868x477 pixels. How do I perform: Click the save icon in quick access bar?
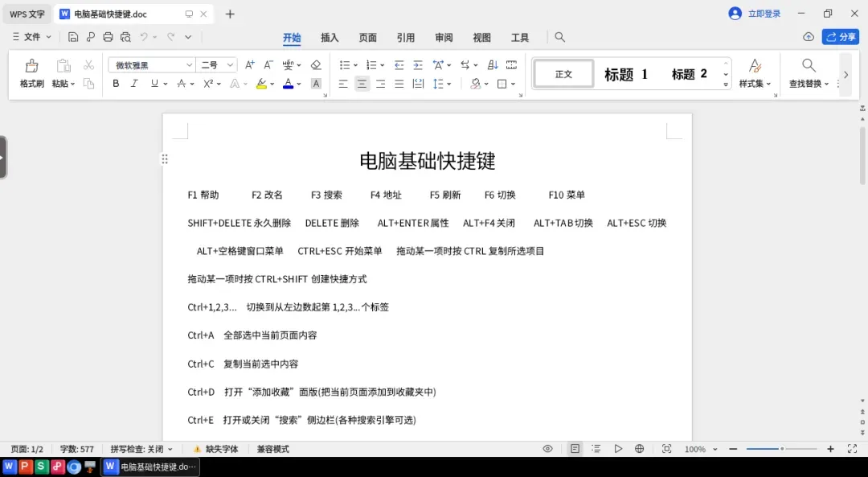point(73,37)
